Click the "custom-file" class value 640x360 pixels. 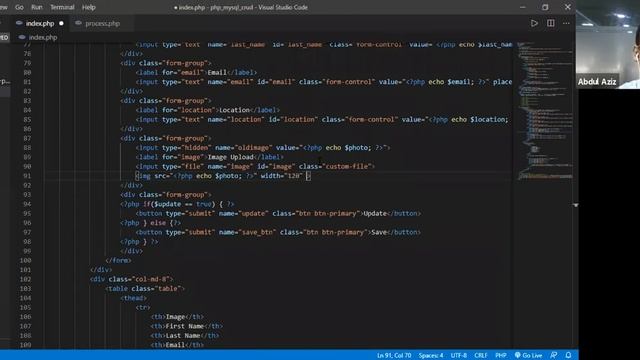coord(347,167)
